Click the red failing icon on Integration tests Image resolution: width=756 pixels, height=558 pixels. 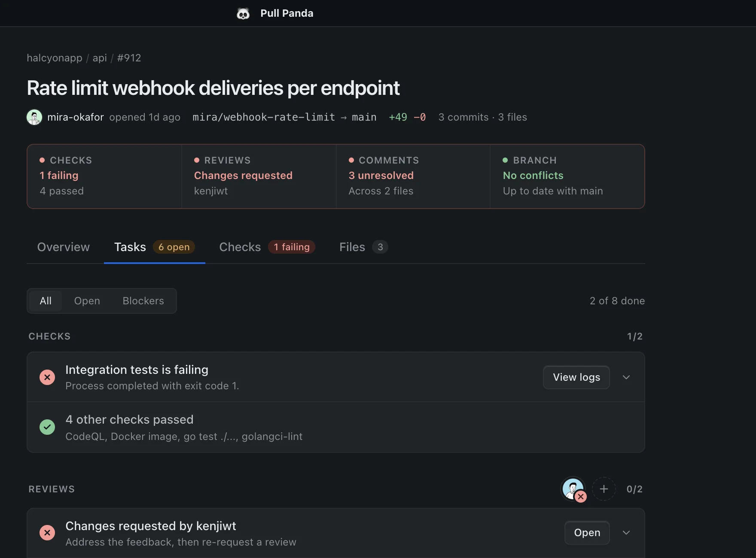point(47,377)
